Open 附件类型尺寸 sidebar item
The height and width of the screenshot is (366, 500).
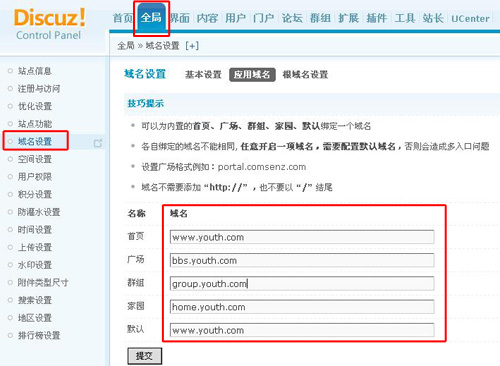[43, 283]
